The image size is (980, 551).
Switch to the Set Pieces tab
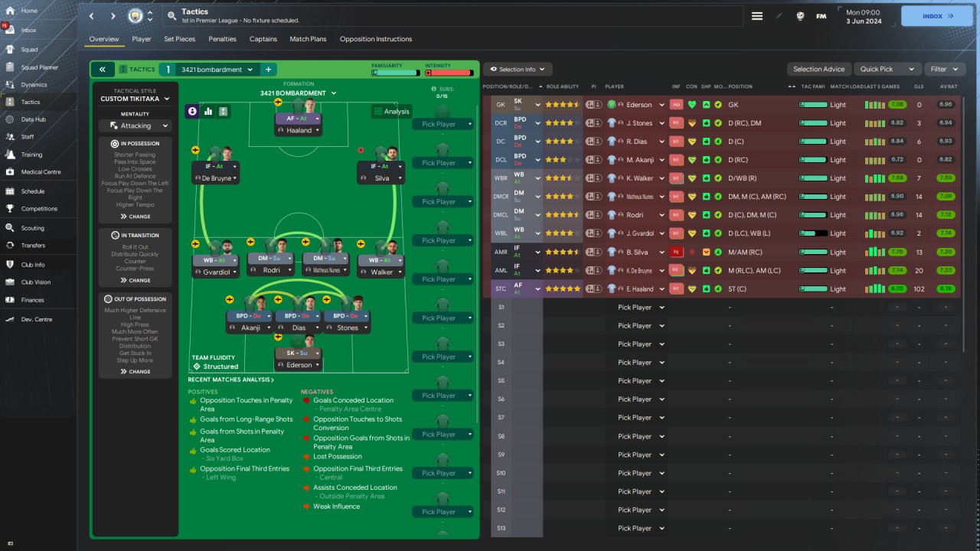(x=180, y=39)
